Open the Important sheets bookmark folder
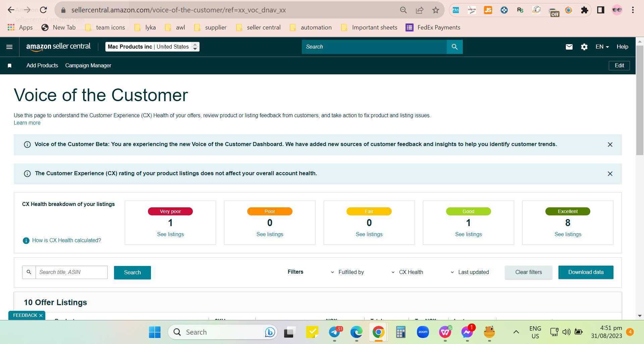644x344 pixels. (369, 27)
